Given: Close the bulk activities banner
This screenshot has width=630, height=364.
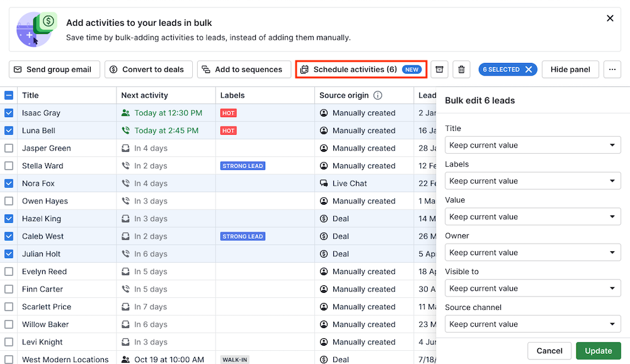Looking at the screenshot, I should tap(610, 18).
